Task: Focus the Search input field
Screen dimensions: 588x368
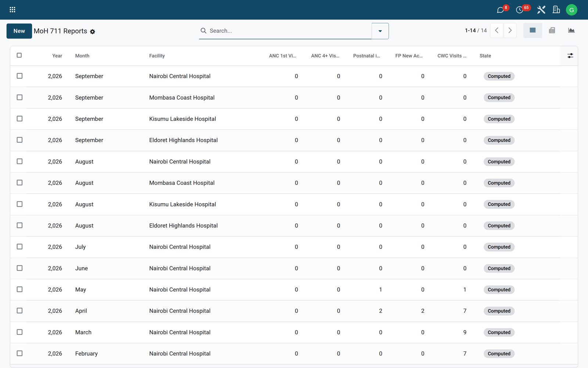Action: (289, 31)
